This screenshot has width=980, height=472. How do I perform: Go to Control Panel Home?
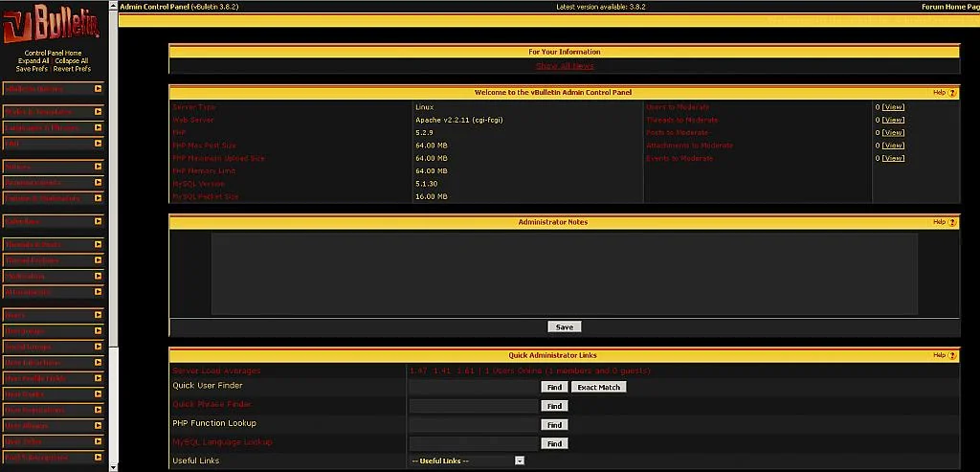(x=53, y=53)
